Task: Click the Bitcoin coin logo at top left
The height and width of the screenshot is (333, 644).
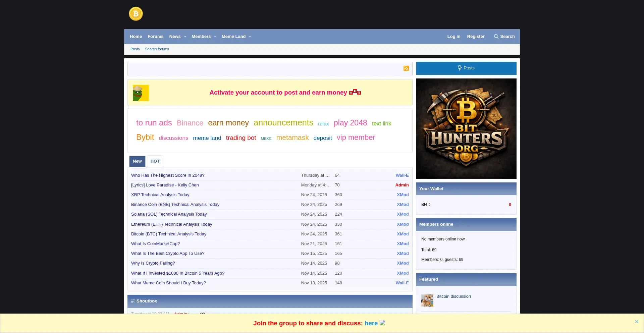Action: pos(136,14)
